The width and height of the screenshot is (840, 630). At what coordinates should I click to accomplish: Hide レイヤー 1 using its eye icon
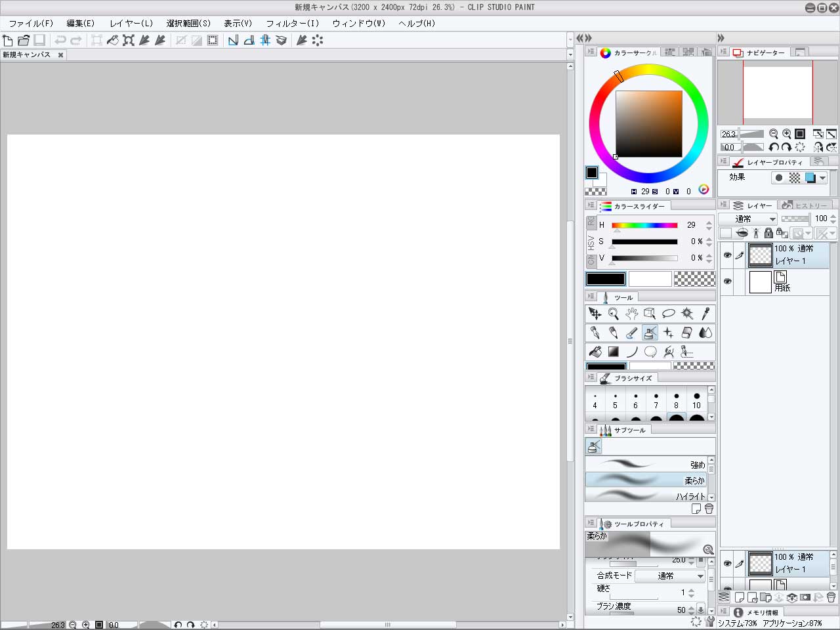click(727, 255)
